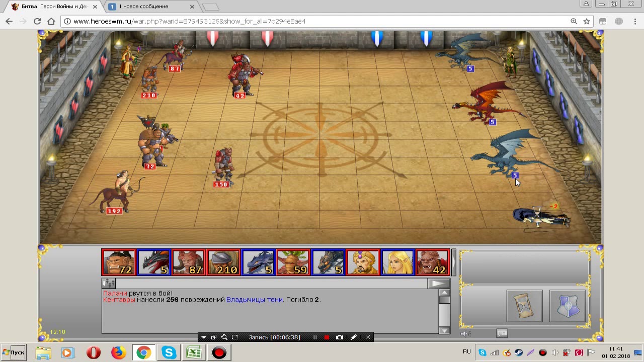
Task: Mute the game sound speaker icon
Action: tap(465, 333)
